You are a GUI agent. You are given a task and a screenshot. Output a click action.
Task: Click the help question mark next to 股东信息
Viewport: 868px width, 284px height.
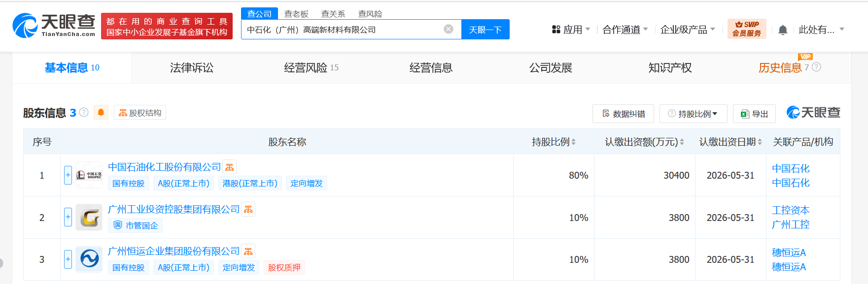84,112
